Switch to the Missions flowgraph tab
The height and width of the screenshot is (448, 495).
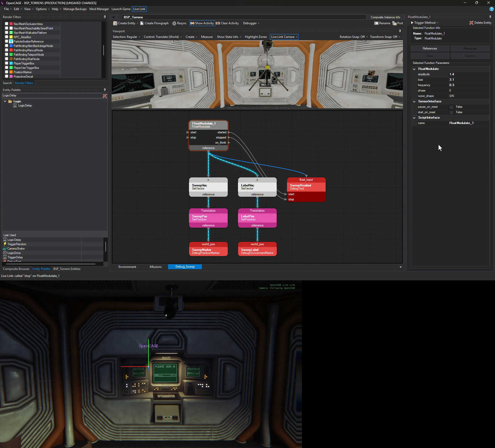(x=156, y=267)
